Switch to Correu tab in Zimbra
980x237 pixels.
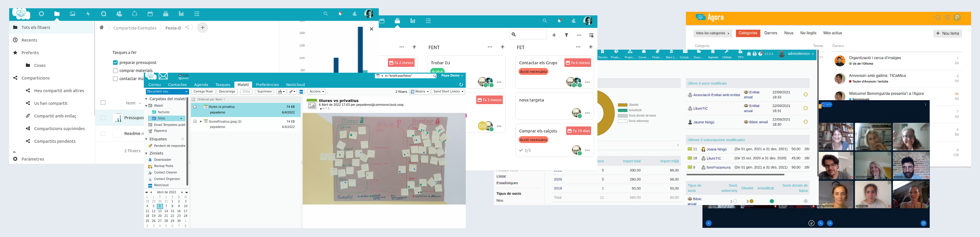point(154,85)
